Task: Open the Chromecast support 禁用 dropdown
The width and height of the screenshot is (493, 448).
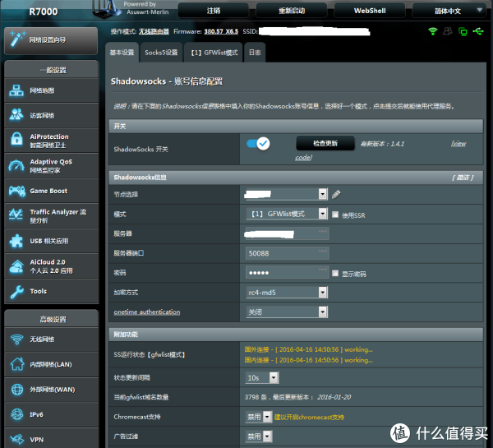Action: click(x=259, y=417)
